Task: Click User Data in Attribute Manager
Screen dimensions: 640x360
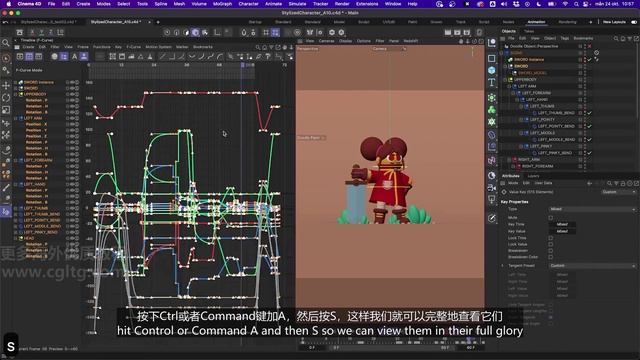Action: coord(543,183)
